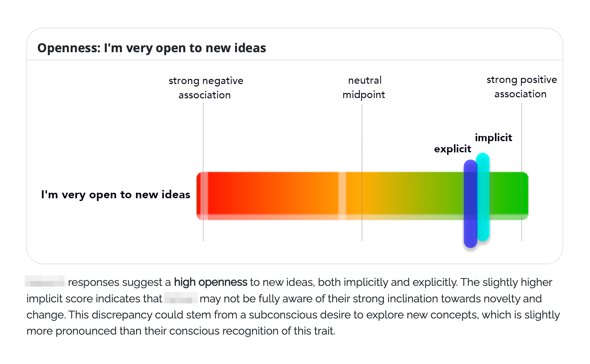Screen dimensions: 590x364
Task: Click the dotted strong positive line
Action: (x=521, y=172)
